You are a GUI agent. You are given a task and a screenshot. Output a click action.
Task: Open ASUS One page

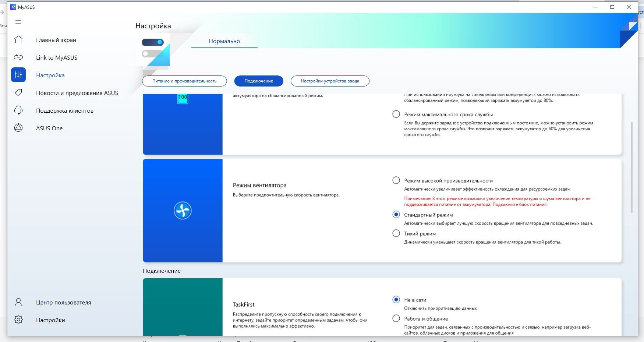point(49,128)
